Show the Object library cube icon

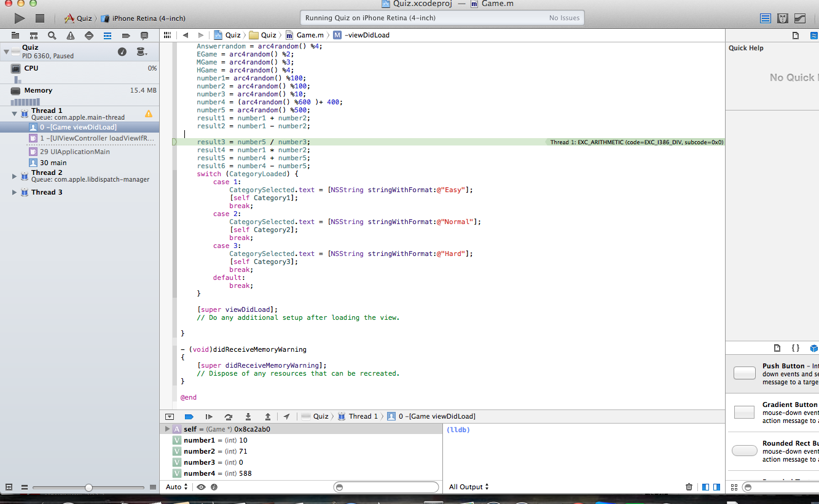point(814,348)
